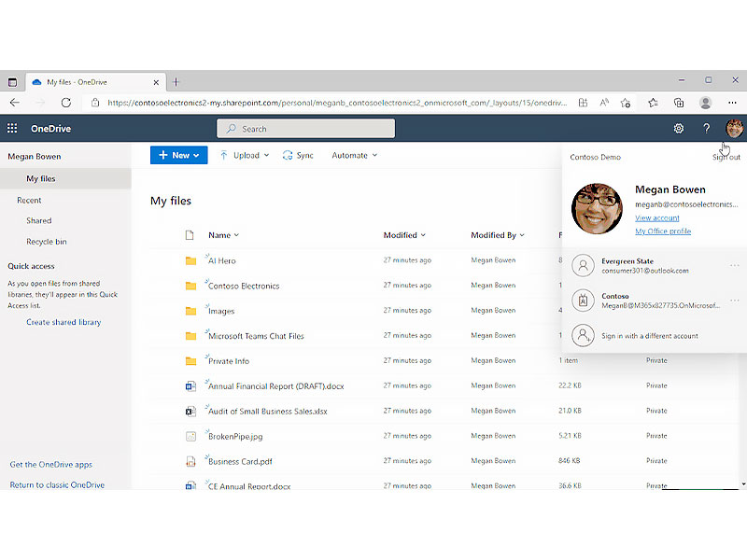The height and width of the screenshot is (560, 747).
Task: View site information lock icon
Action: click(x=95, y=103)
